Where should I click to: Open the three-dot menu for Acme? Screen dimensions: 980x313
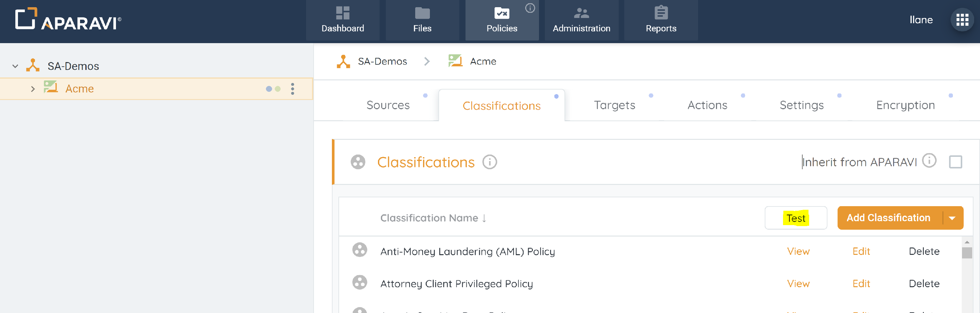[292, 89]
